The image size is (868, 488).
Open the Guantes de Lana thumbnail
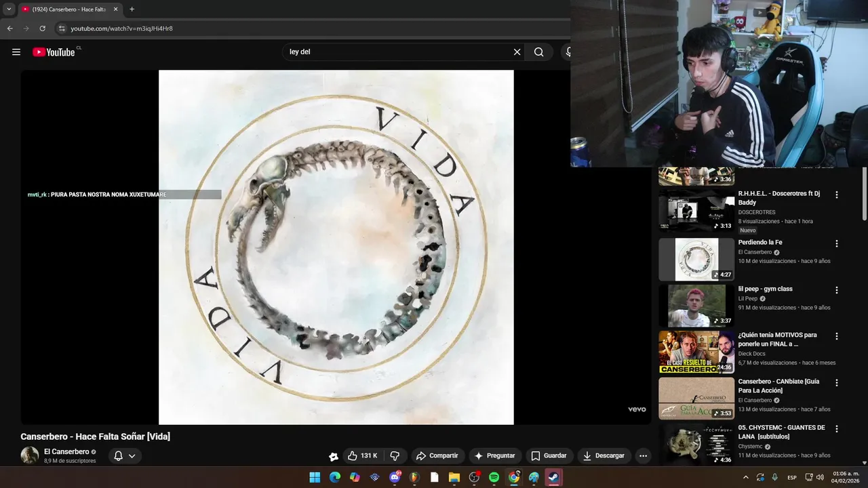point(696,444)
